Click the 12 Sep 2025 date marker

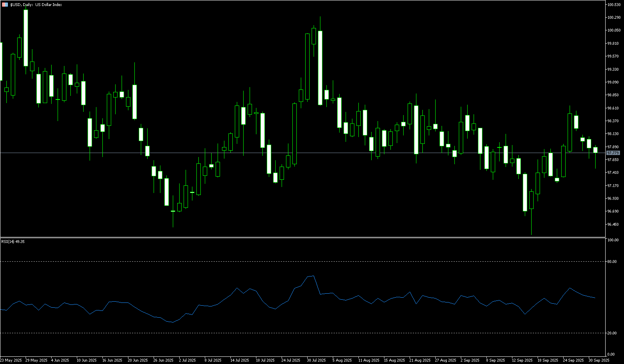click(522, 360)
